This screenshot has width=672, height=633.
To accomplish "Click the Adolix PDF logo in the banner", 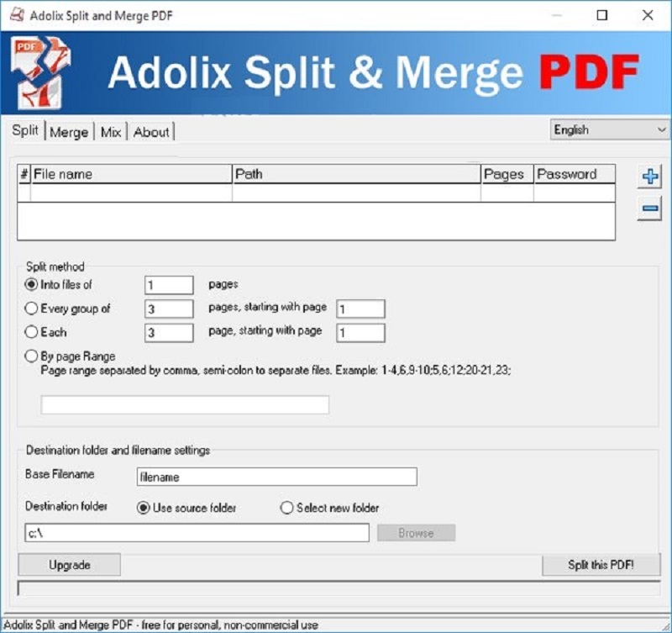I will 40,72.
